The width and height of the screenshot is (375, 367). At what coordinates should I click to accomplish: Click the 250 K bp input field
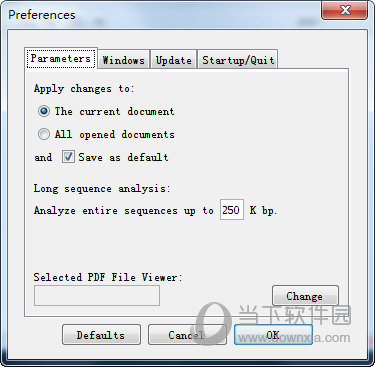coord(232,210)
